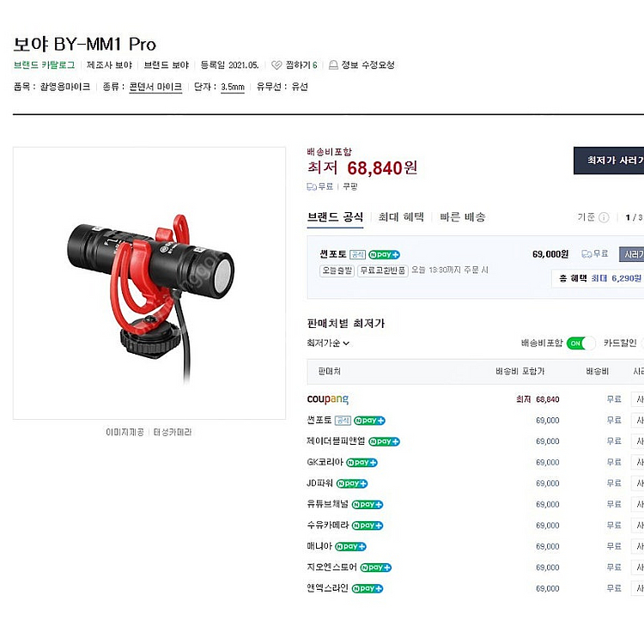Image resolution: width=644 pixels, height=644 pixels.
Task: Click the 기준 info circle icon
Action: click(604, 217)
